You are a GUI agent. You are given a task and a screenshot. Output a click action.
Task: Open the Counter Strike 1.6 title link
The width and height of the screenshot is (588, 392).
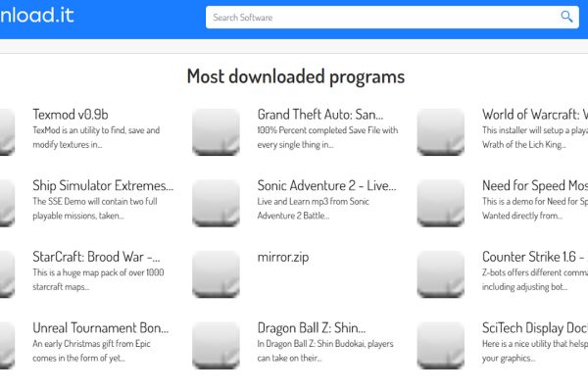pyautogui.click(x=535, y=257)
